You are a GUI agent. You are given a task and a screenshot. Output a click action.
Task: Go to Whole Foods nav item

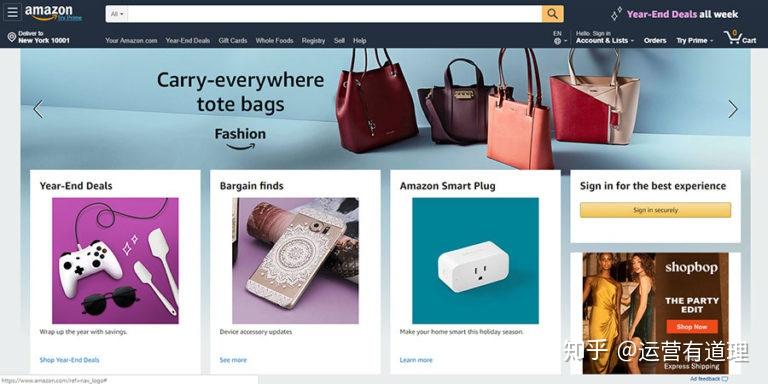[274, 41]
